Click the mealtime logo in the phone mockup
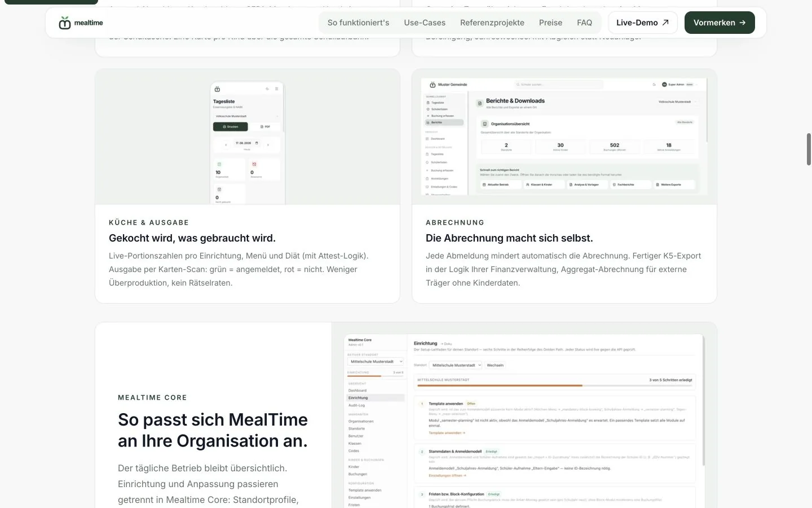This screenshot has height=508, width=812. click(217, 89)
